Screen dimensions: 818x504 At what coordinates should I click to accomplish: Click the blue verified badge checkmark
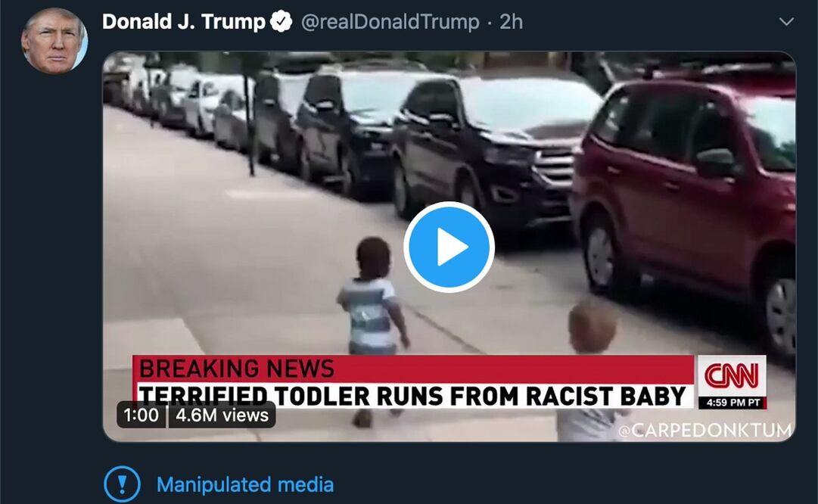[281, 21]
